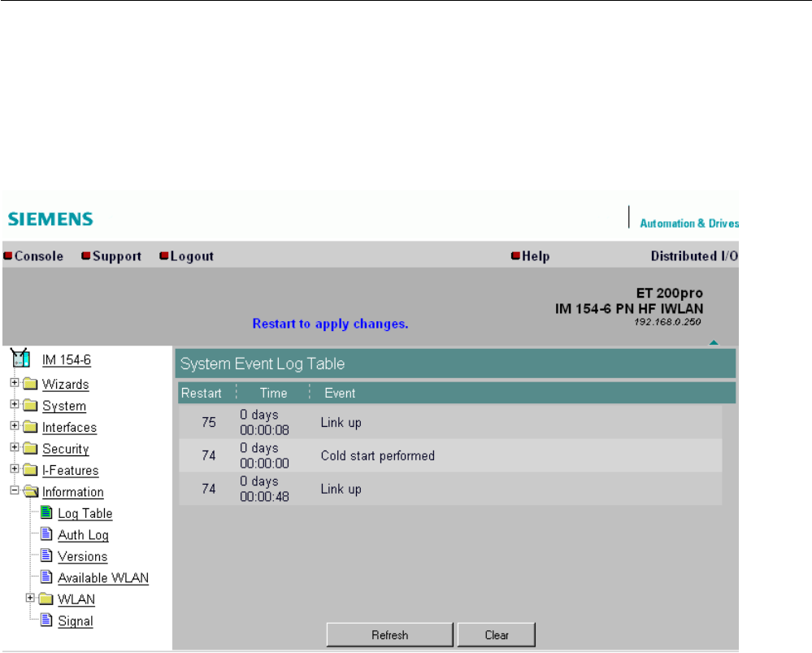The width and height of the screenshot is (812, 653).
Task: Open the Versions link
Action: click(x=82, y=556)
